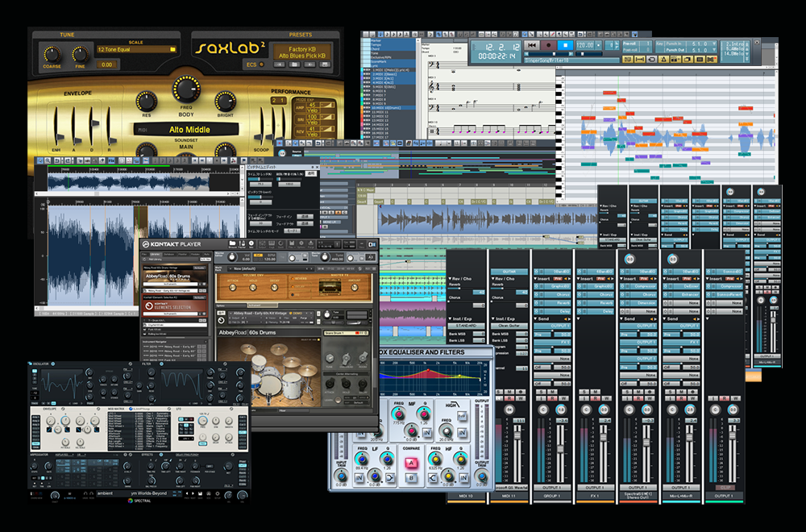The image size is (806, 532).
Task: Click the GROUP 1 channel volume fader
Action: pos(560,449)
